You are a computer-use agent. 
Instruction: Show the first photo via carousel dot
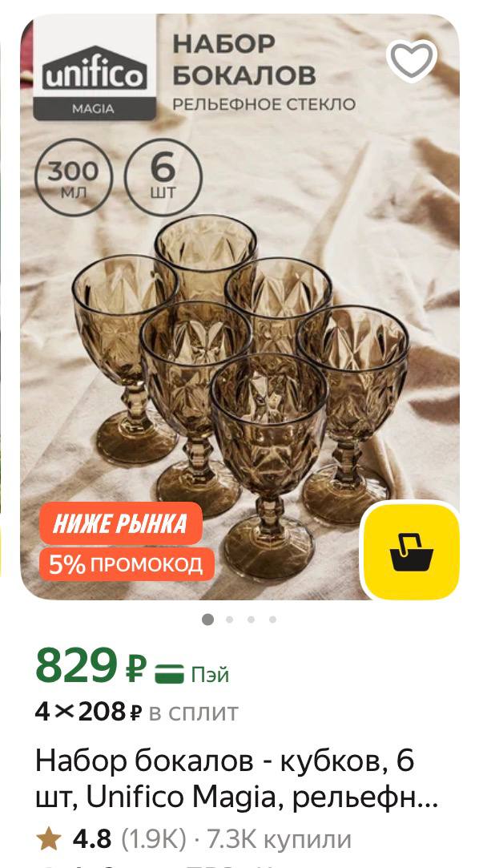tap(208, 620)
